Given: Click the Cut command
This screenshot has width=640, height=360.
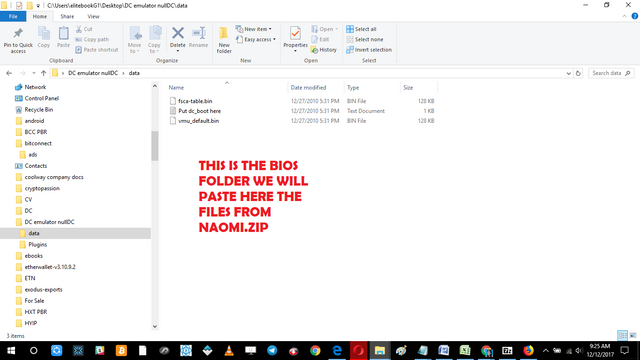Looking at the screenshot, I should point(84,29).
